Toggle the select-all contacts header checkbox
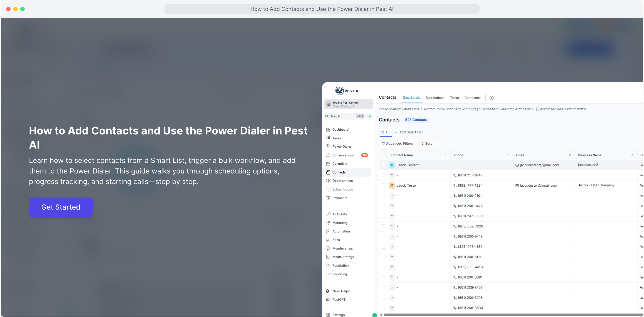Screen dimensions: 644x317 point(384,155)
